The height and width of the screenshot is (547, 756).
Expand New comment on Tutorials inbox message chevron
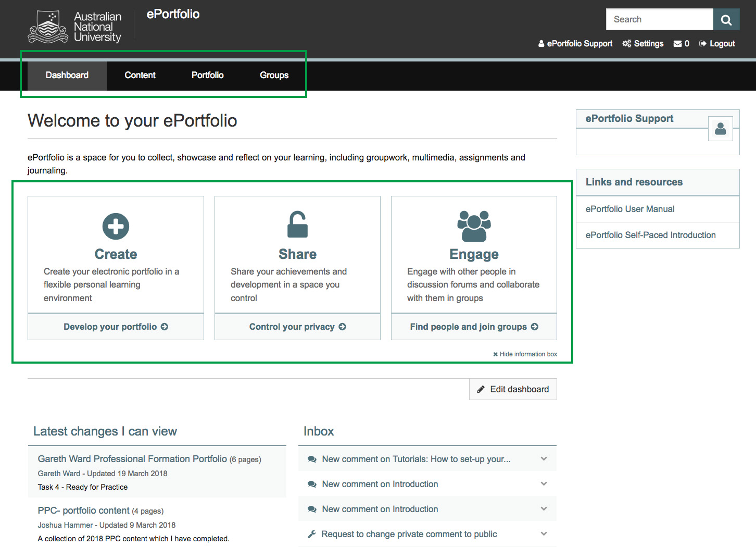coord(544,459)
